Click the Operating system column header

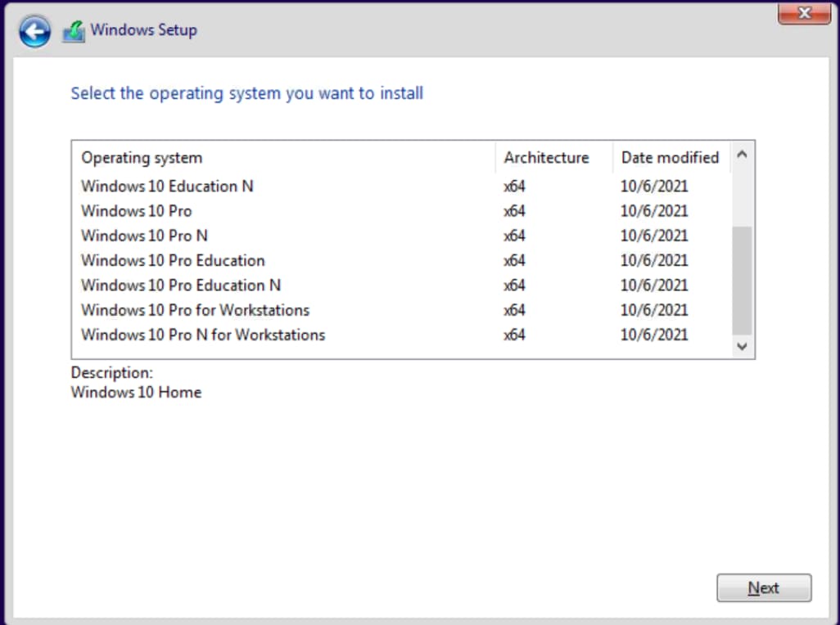tap(142, 158)
